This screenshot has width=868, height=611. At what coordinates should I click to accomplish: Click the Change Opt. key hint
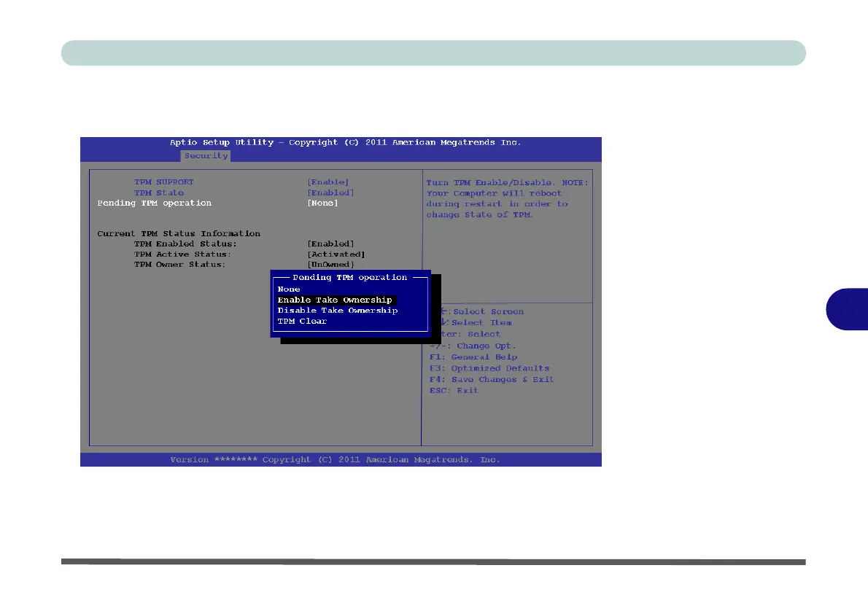[x=473, y=346]
